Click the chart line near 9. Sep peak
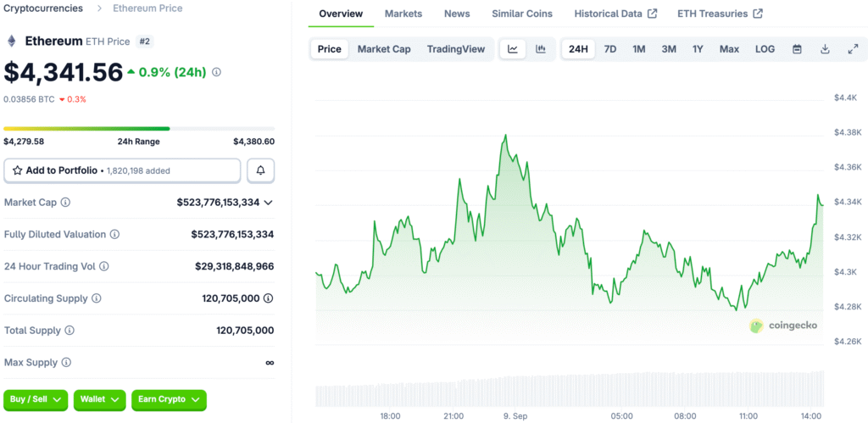This screenshot has width=868, height=423. (505, 135)
